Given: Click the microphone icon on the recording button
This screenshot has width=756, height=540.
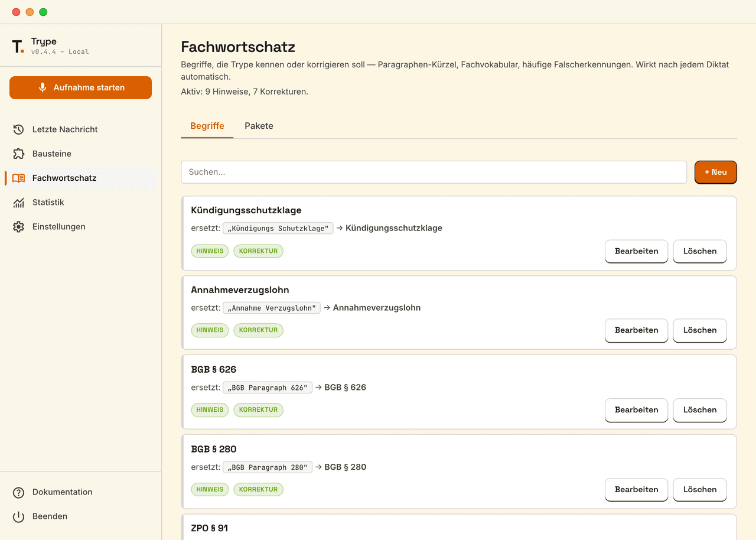Looking at the screenshot, I should tap(43, 87).
